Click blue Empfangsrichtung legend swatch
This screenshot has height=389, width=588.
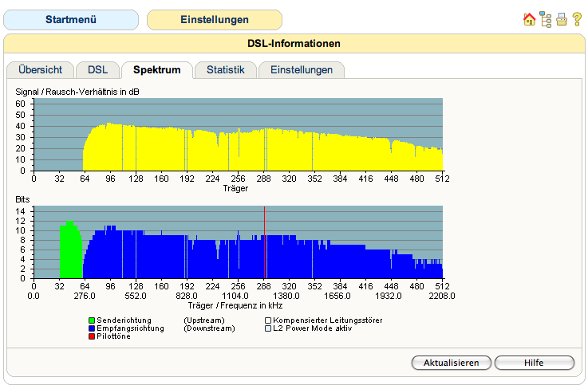[92, 328]
